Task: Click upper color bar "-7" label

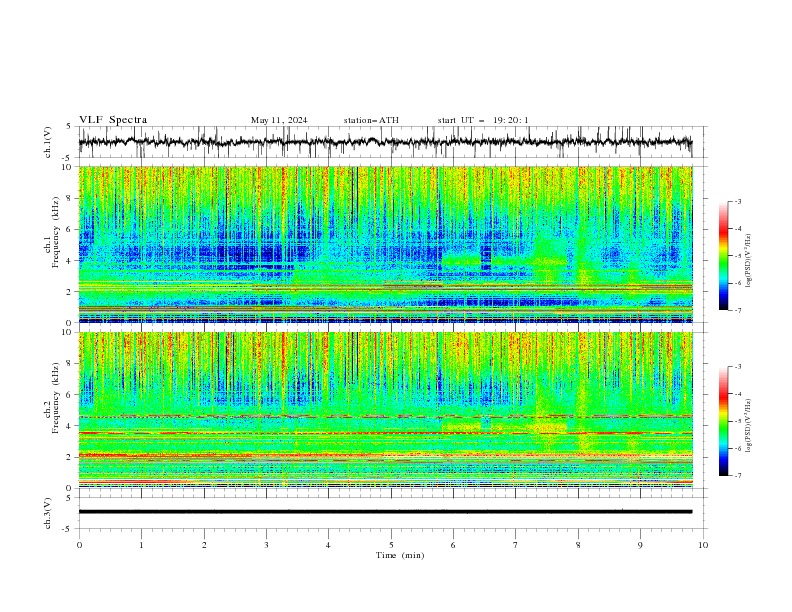Action: click(x=738, y=310)
